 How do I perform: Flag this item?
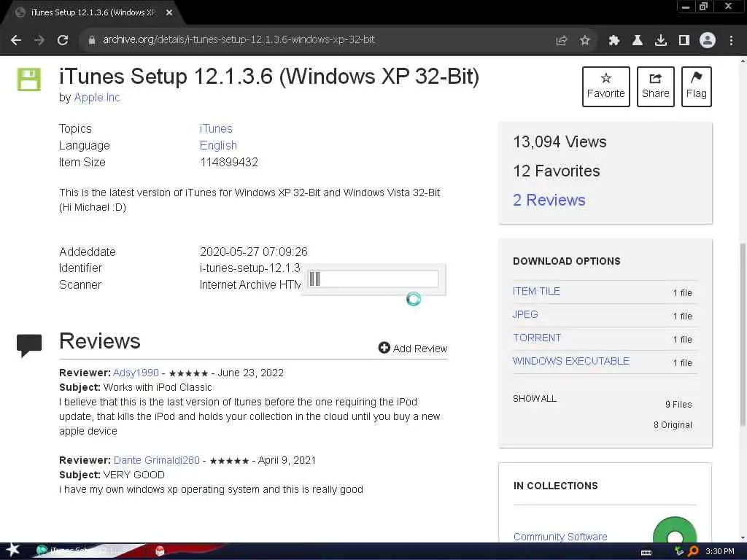(697, 87)
